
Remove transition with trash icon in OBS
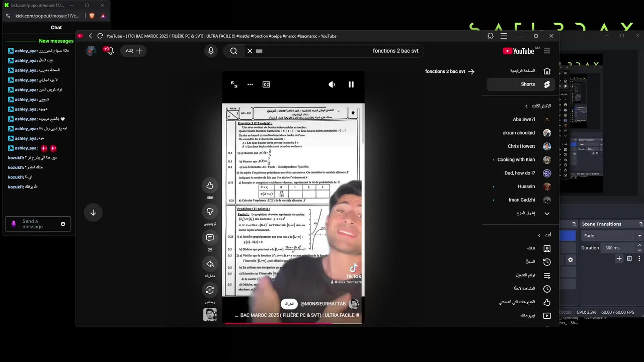(629, 258)
